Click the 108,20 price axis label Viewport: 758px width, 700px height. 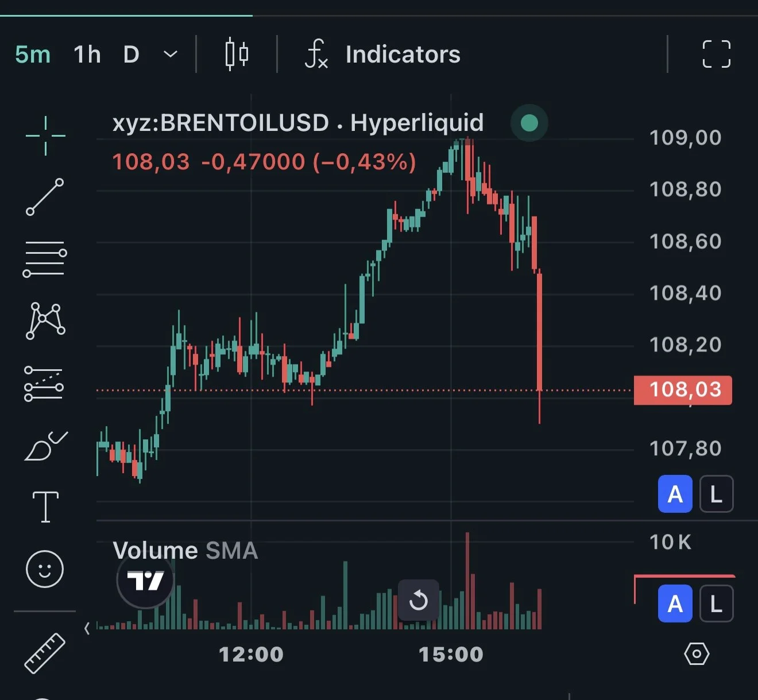click(685, 345)
